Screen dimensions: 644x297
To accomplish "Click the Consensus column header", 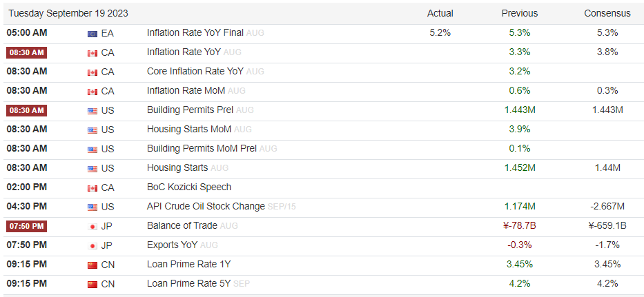I will 607,13.
